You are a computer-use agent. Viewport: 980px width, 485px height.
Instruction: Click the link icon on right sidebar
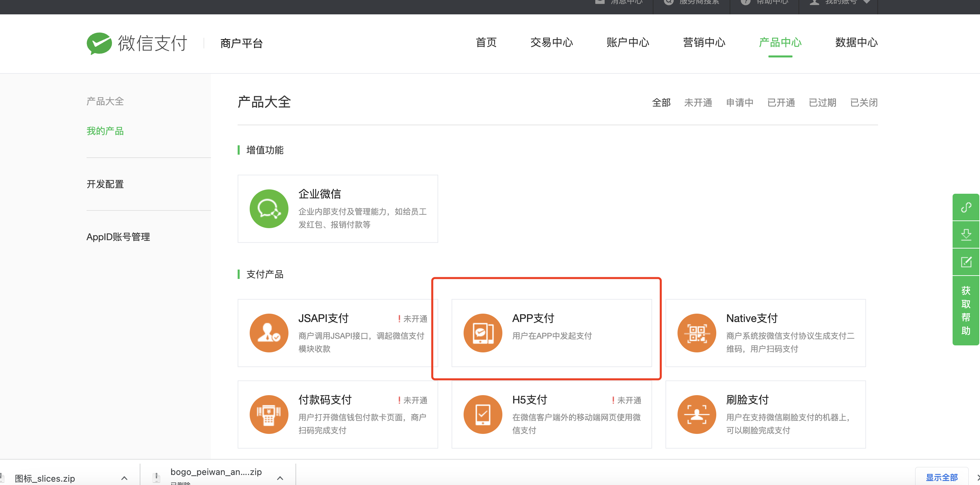click(966, 207)
